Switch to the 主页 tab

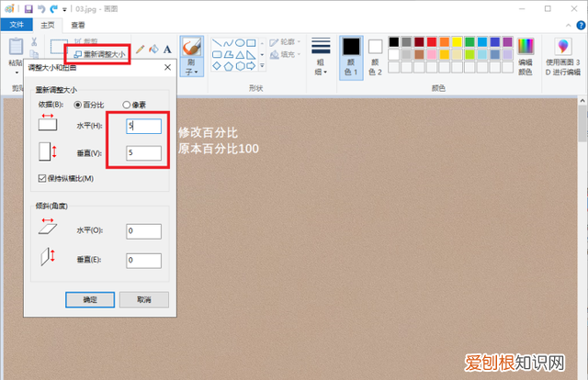tap(48, 25)
